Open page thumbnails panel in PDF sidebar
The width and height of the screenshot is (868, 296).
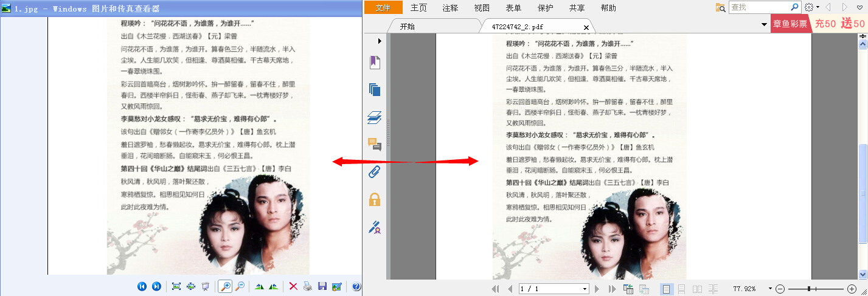[x=375, y=89]
